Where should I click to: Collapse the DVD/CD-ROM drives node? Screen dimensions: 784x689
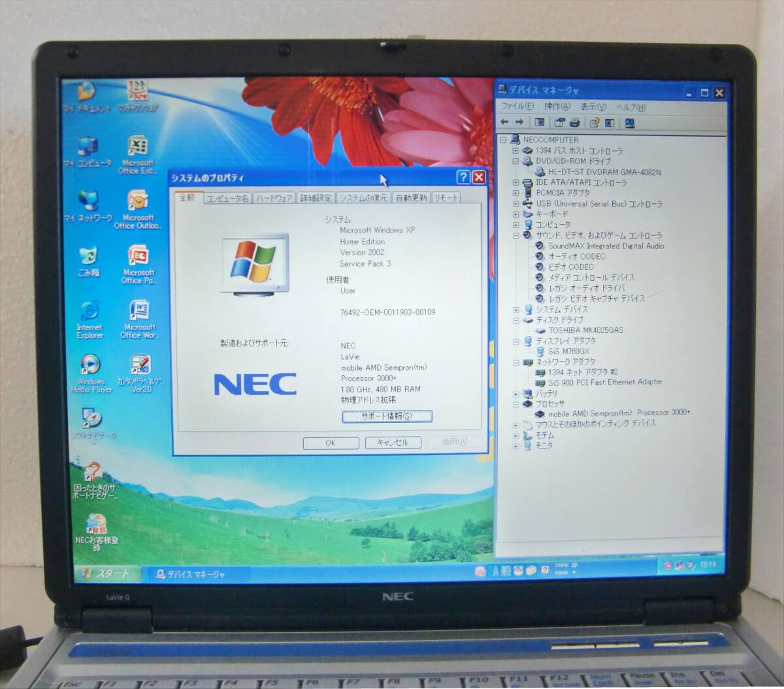coord(515,161)
